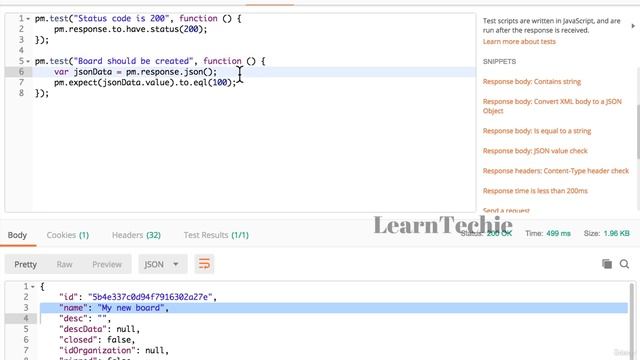Click the snippets list scrollbar
The width and height of the screenshot is (640, 360).
coord(638,131)
